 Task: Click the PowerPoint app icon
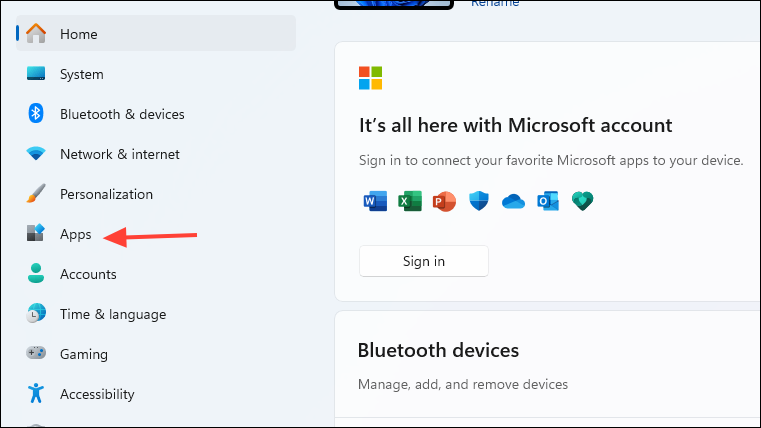click(444, 201)
